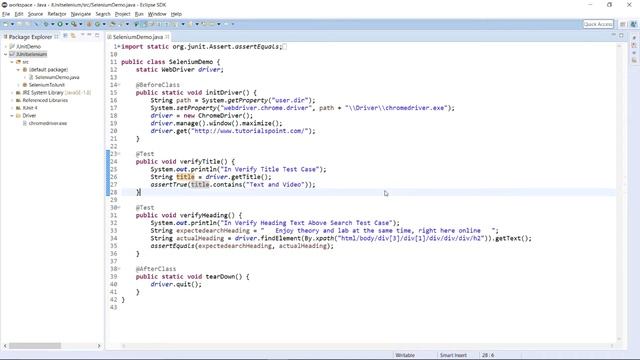The height and width of the screenshot is (360, 640).
Task: Maximize the editor area
Action: point(621,36)
